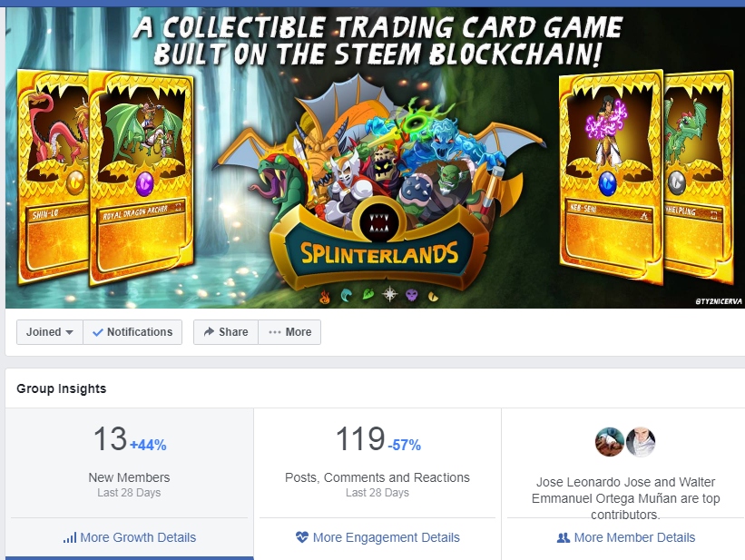Click the people icon beside Member Details
The width and height of the screenshot is (745, 560).
click(563, 537)
